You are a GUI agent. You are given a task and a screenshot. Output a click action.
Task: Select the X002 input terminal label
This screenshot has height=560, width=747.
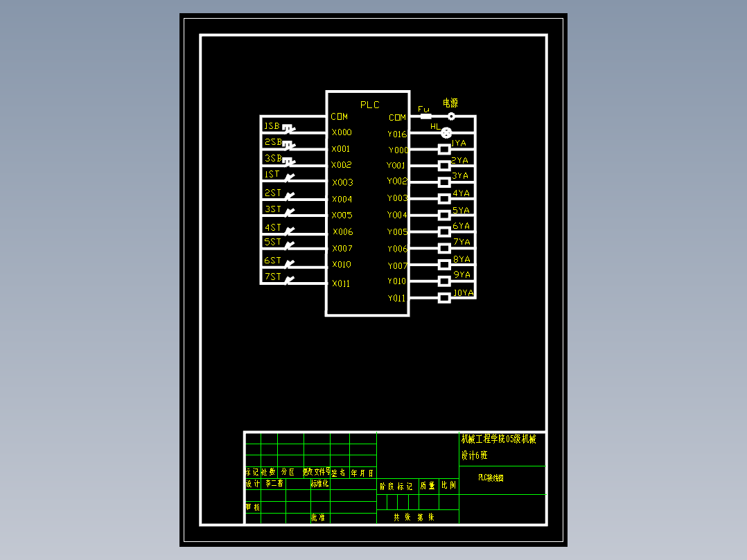coord(342,165)
